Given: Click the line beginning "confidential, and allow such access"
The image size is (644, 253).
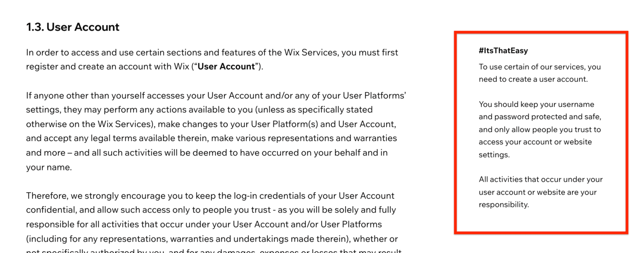Looking at the screenshot, I should pyautogui.click(x=211, y=209).
